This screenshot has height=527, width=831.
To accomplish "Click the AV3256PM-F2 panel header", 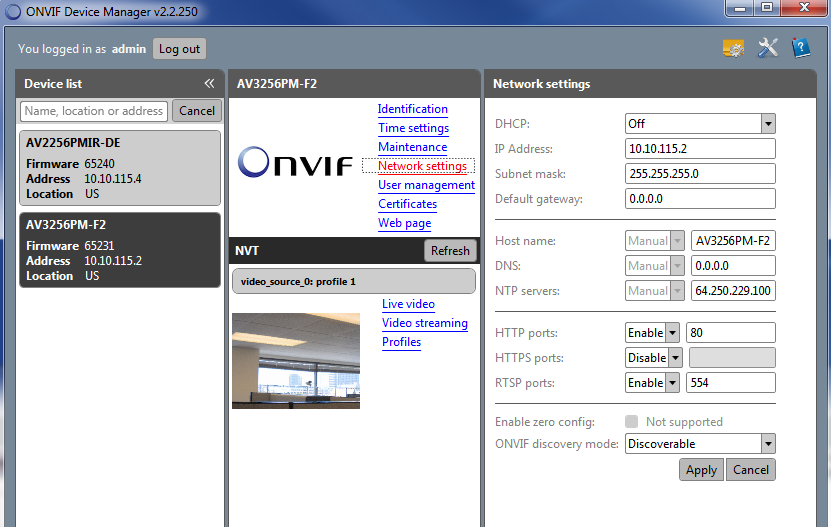I will click(354, 84).
